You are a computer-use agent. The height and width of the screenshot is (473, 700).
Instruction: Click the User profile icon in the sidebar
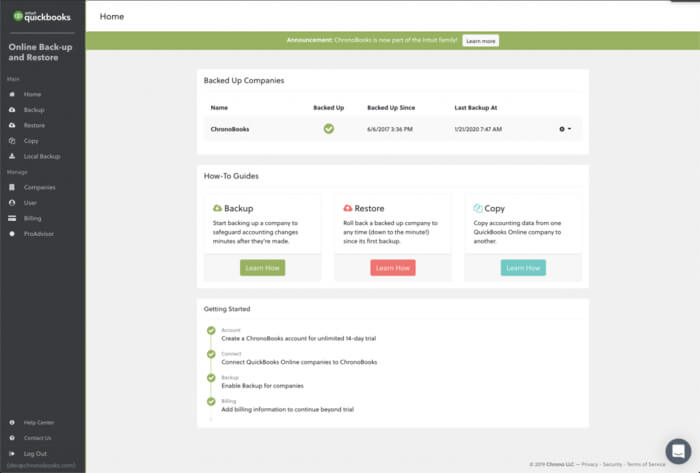point(12,203)
